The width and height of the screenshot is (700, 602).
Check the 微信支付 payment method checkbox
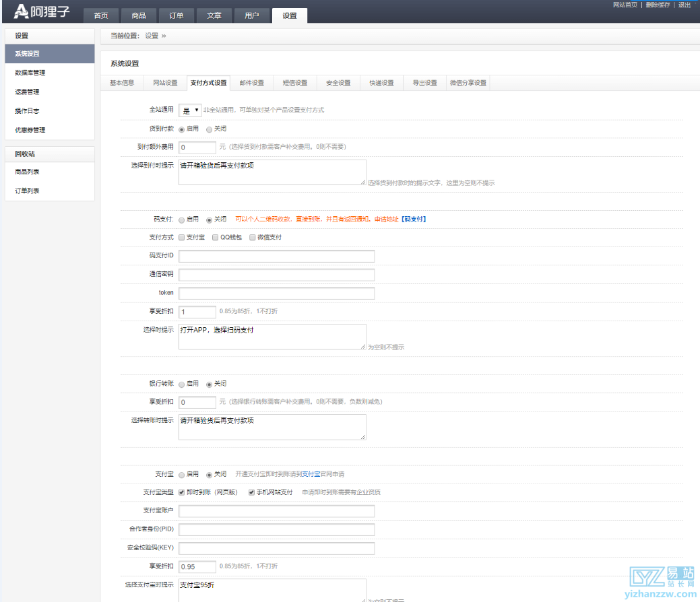(x=253, y=238)
